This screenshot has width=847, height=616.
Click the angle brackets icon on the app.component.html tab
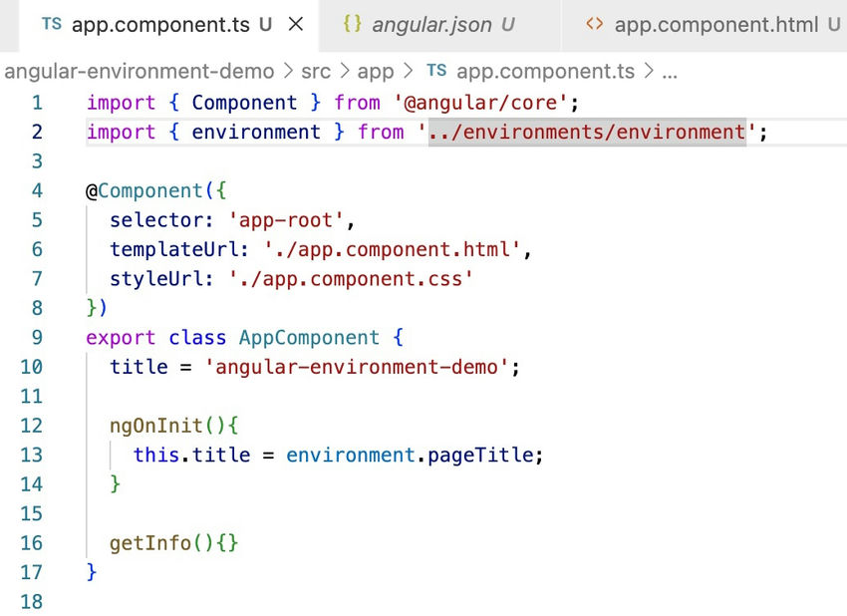pyautogui.click(x=595, y=24)
